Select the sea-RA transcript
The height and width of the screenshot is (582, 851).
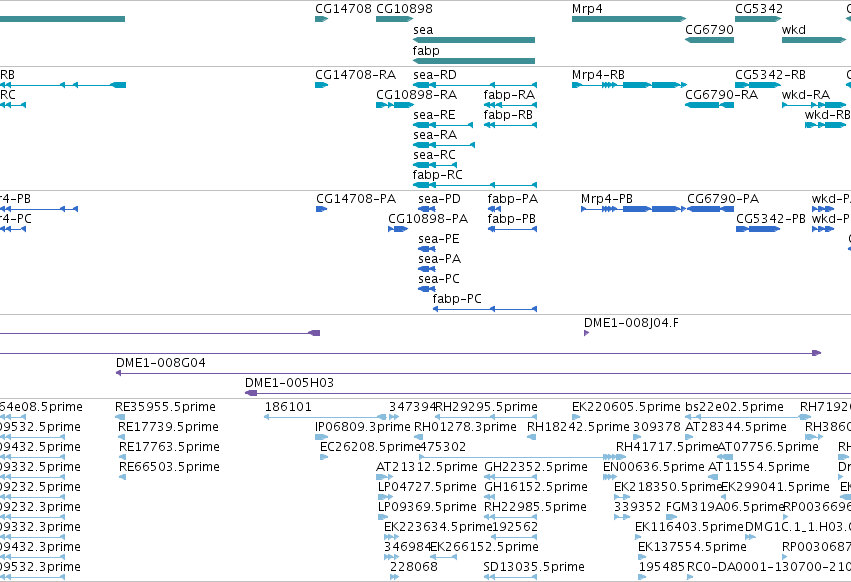(444, 145)
